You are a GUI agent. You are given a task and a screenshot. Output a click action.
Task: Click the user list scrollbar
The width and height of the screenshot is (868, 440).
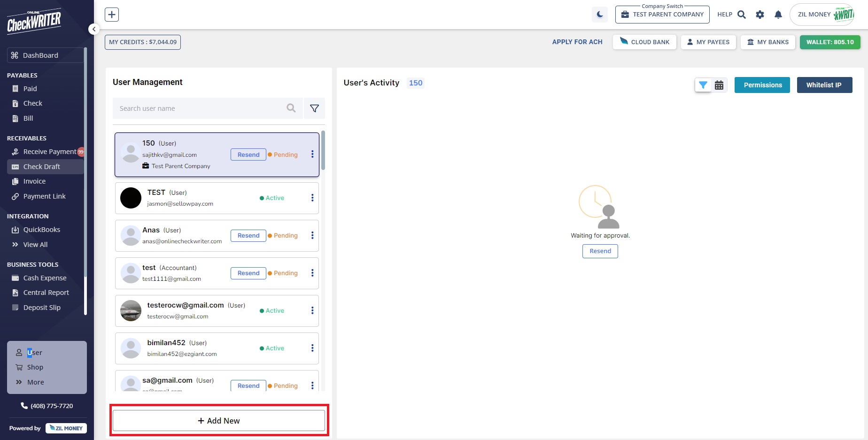click(323, 151)
